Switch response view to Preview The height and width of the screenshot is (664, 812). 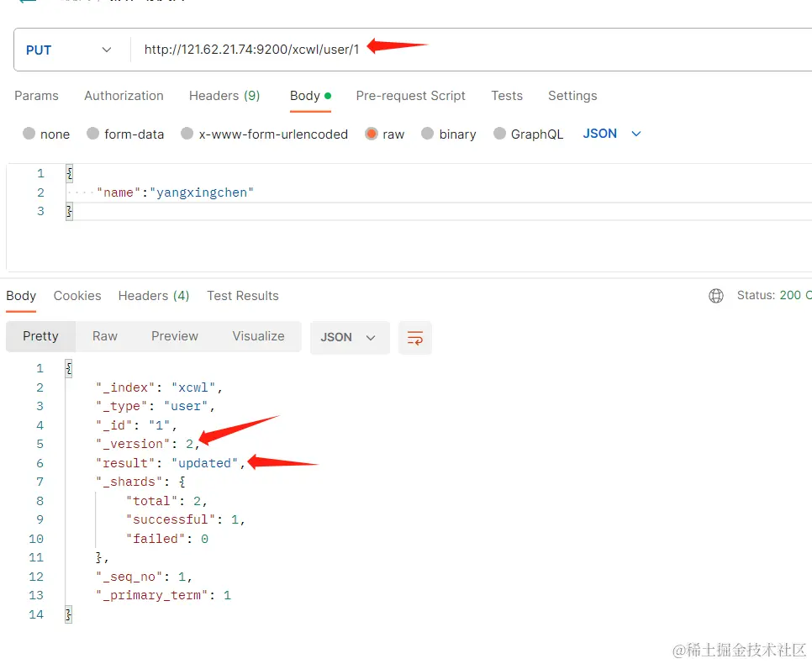pos(175,336)
